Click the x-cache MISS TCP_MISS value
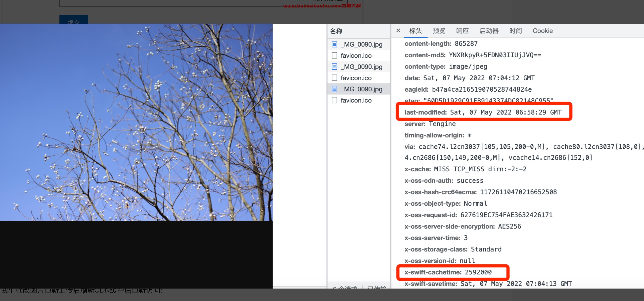The width and height of the screenshot is (644, 301). click(x=480, y=169)
